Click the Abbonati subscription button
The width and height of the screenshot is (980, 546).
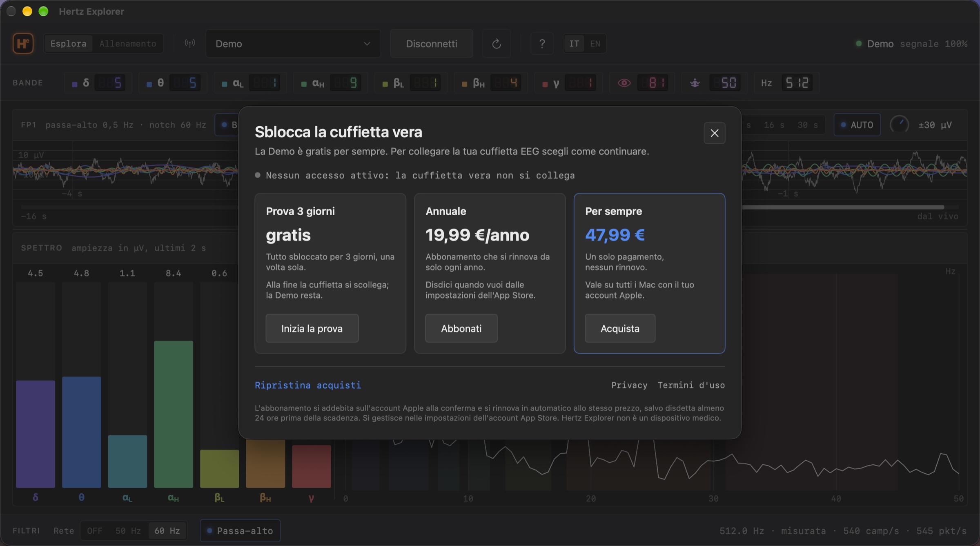click(461, 328)
